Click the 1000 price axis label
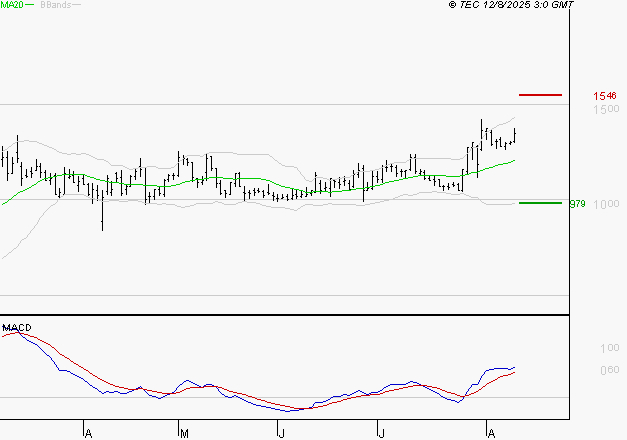The image size is (627, 440). pos(606,204)
